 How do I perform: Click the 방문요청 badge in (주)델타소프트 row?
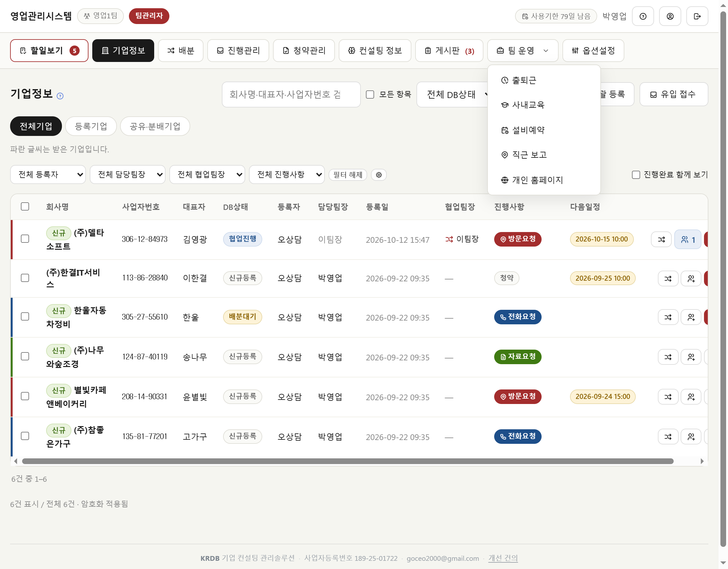coord(517,239)
